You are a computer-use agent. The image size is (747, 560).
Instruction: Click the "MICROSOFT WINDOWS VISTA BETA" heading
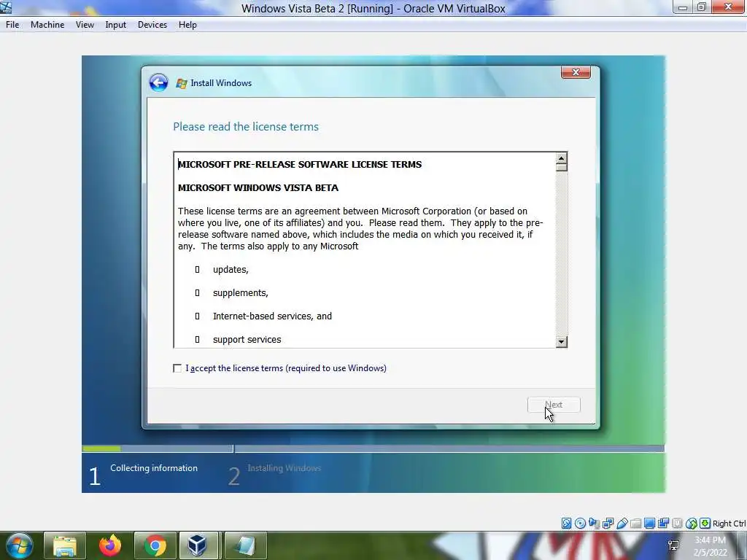pos(258,187)
